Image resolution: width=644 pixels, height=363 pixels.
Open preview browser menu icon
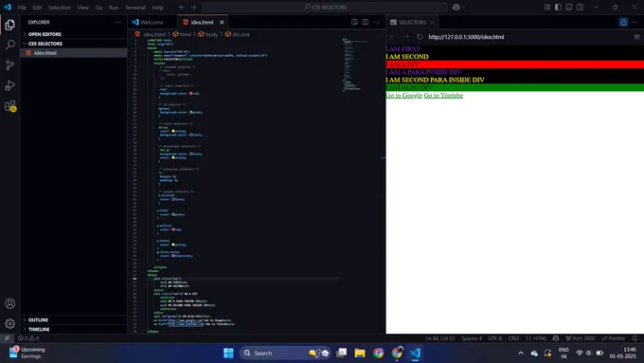(636, 37)
